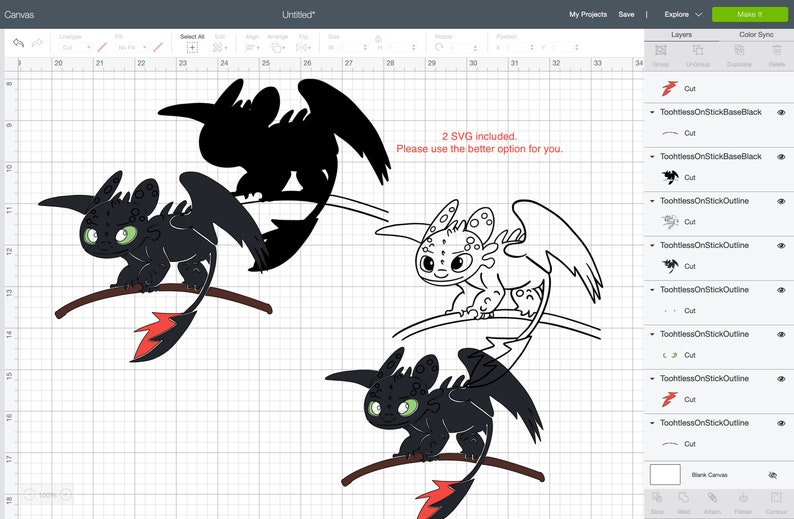
Task: Click the Position X field
Action: (x=519, y=48)
